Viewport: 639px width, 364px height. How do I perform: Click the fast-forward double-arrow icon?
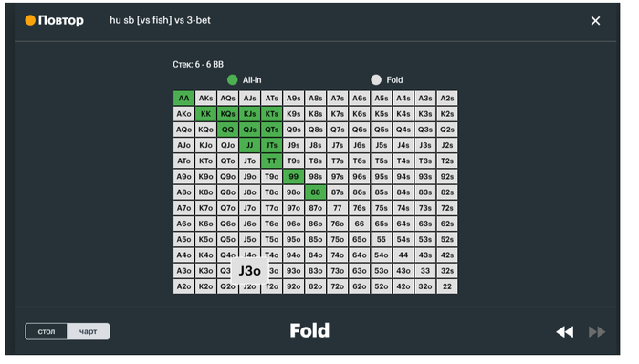(x=597, y=332)
